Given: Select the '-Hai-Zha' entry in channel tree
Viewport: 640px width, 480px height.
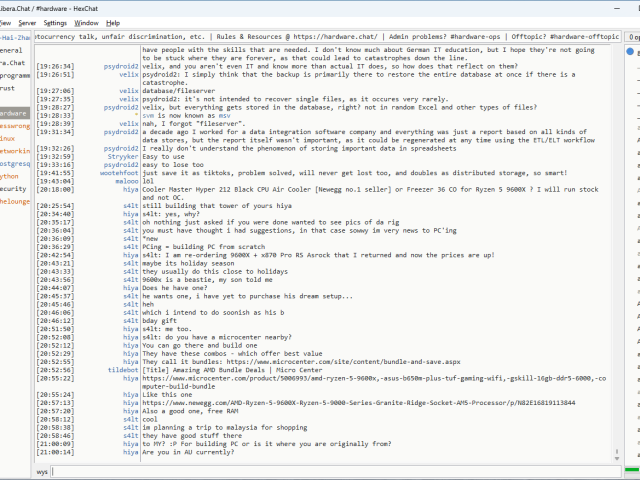Looking at the screenshot, I should pos(15,38).
